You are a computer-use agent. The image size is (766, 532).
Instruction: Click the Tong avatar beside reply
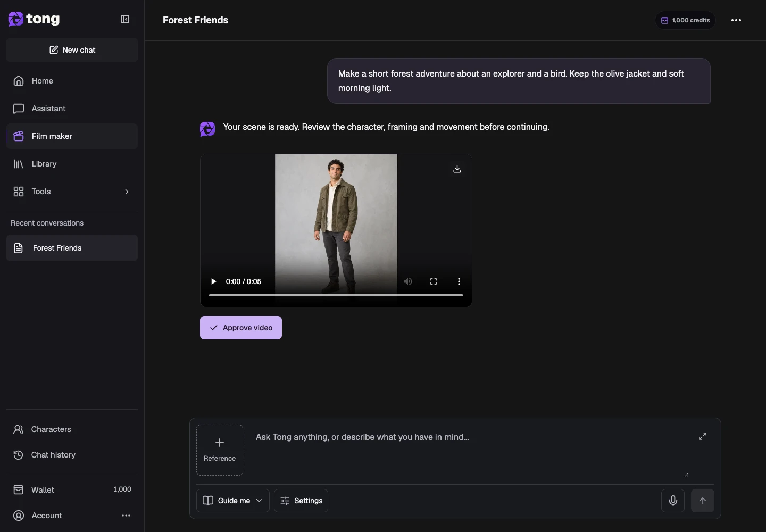click(x=207, y=129)
